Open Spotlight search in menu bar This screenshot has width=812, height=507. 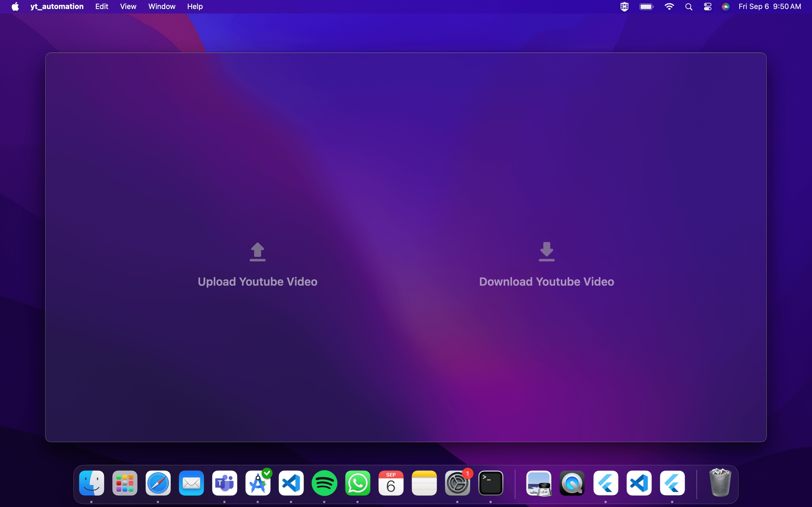pos(689,7)
